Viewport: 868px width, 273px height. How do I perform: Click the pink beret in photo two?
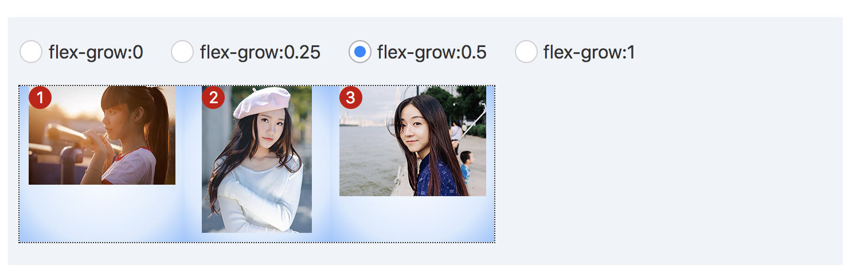pyautogui.click(x=262, y=102)
